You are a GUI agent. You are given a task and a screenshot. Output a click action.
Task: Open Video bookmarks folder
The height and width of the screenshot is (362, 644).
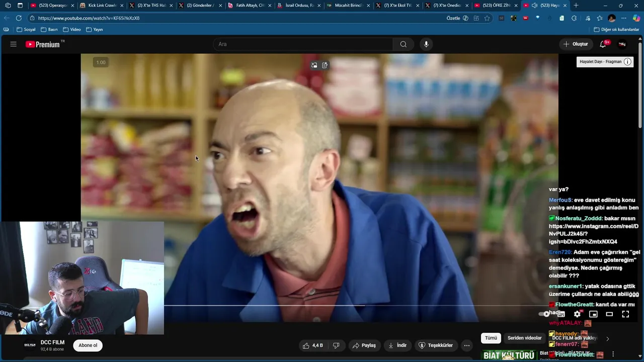pyautogui.click(x=72, y=30)
